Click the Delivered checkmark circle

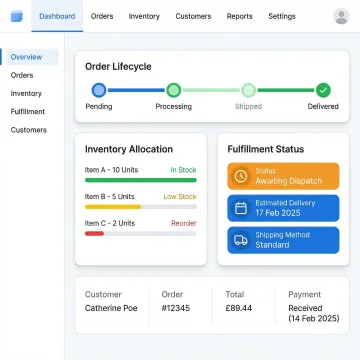(x=323, y=90)
